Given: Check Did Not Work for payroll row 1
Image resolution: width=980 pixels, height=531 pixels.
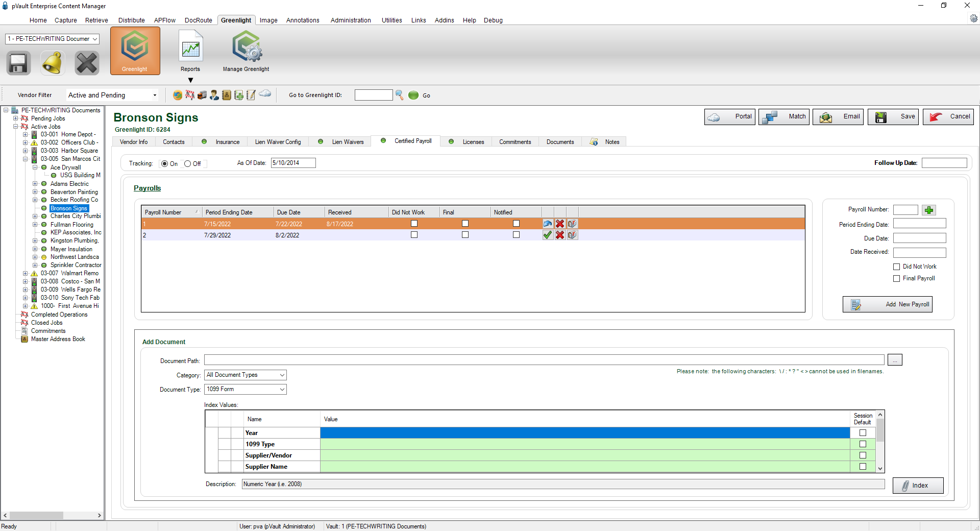Looking at the screenshot, I should [414, 224].
